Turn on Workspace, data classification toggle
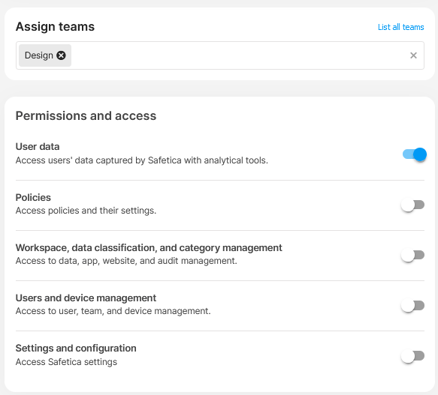The height and width of the screenshot is (395, 438). [x=413, y=255]
